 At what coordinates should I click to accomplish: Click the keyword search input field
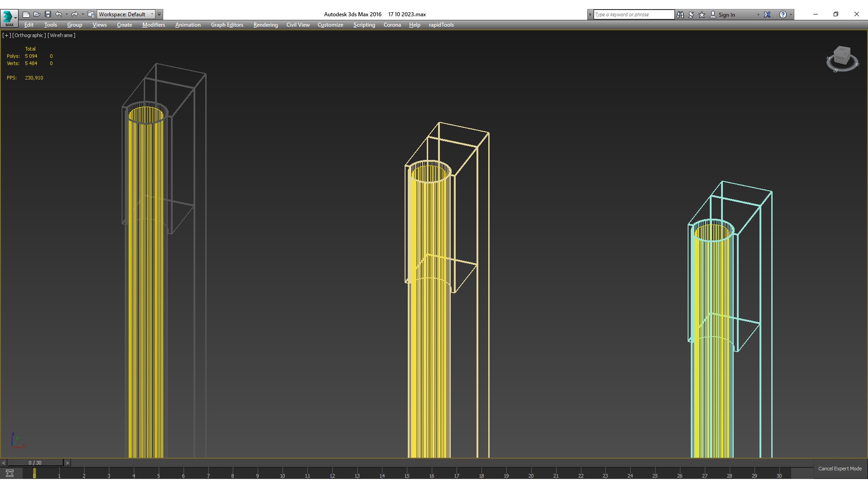tap(633, 14)
